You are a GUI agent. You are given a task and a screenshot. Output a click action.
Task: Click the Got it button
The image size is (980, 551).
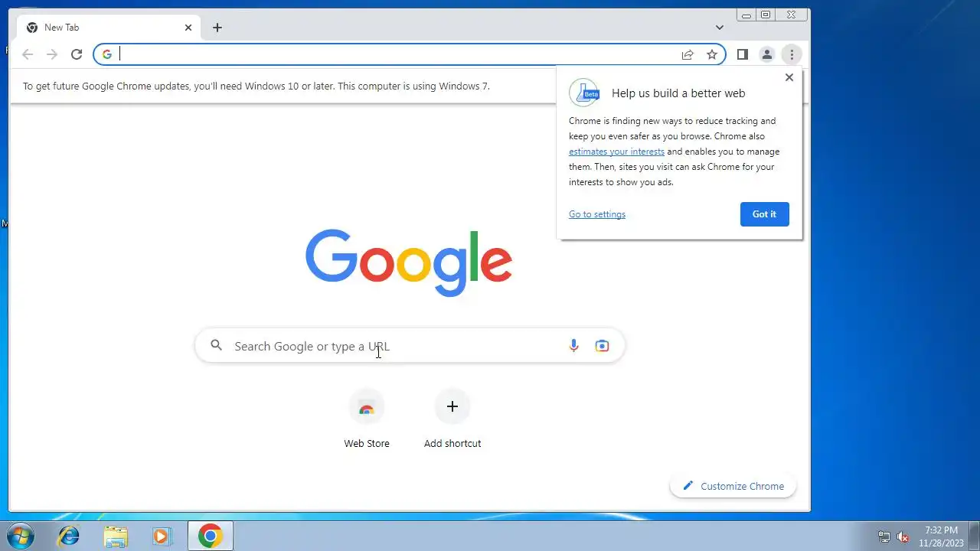point(764,214)
